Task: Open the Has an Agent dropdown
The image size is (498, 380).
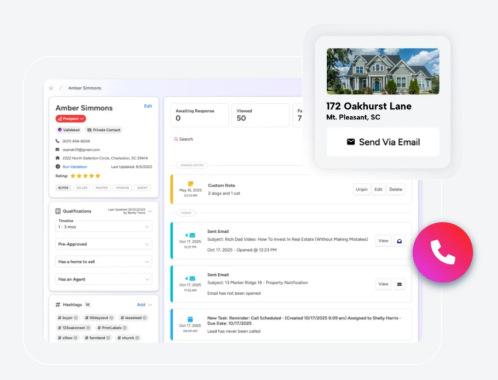Action: 104,279
